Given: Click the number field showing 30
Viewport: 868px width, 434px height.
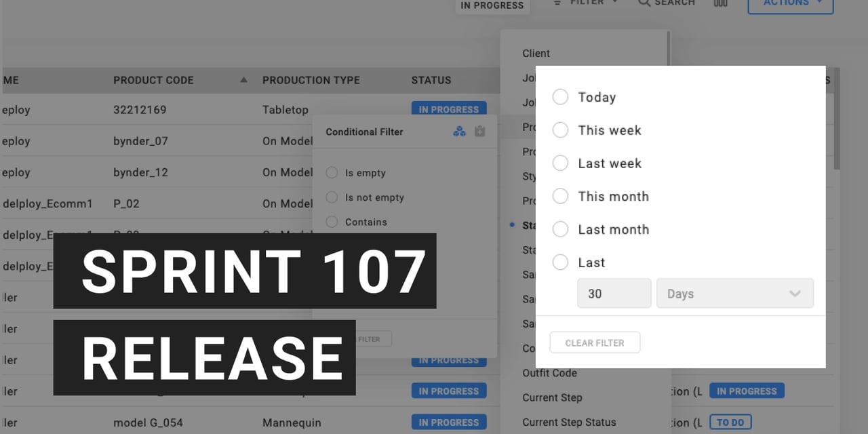Looking at the screenshot, I should (614, 294).
